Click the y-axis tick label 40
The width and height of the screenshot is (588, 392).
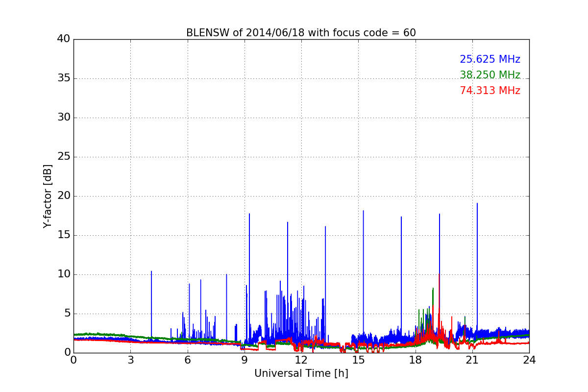click(64, 39)
